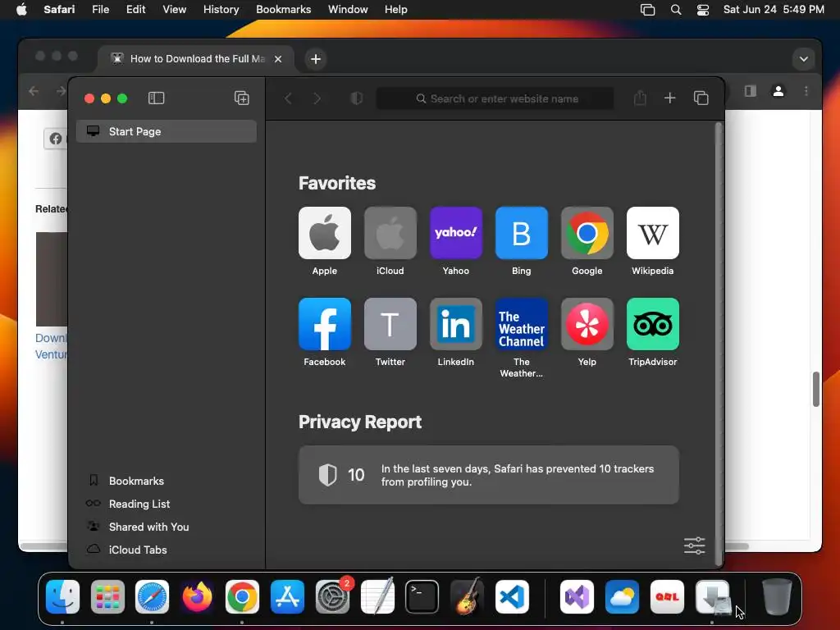The height and width of the screenshot is (630, 840).
Task: Open the Bookmarks menu in menu bar
Action: [283, 10]
